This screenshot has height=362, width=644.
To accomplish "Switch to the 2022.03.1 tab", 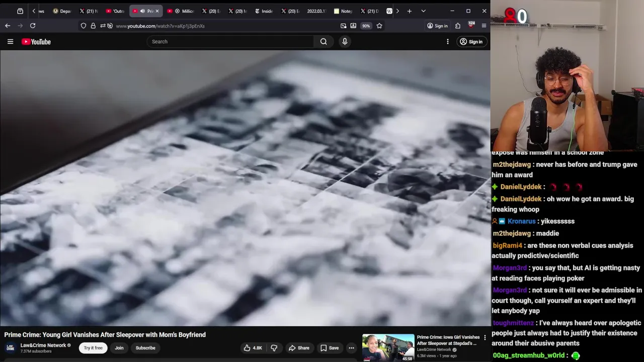I will (316, 11).
